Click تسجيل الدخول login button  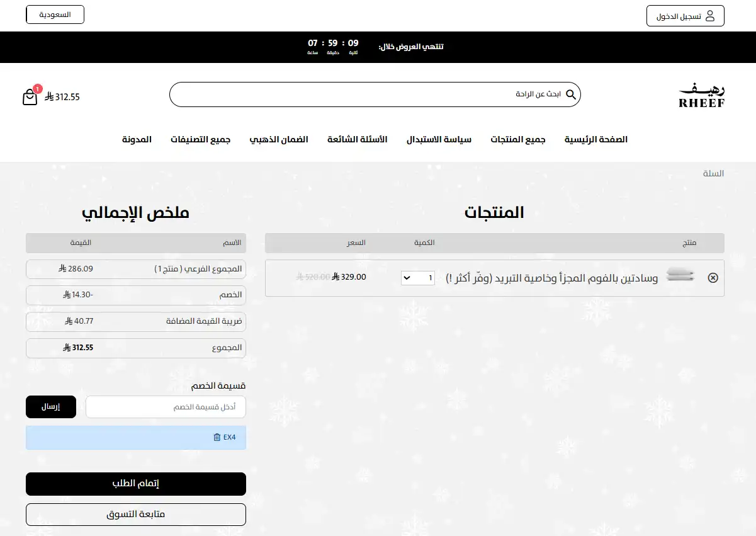(685, 16)
